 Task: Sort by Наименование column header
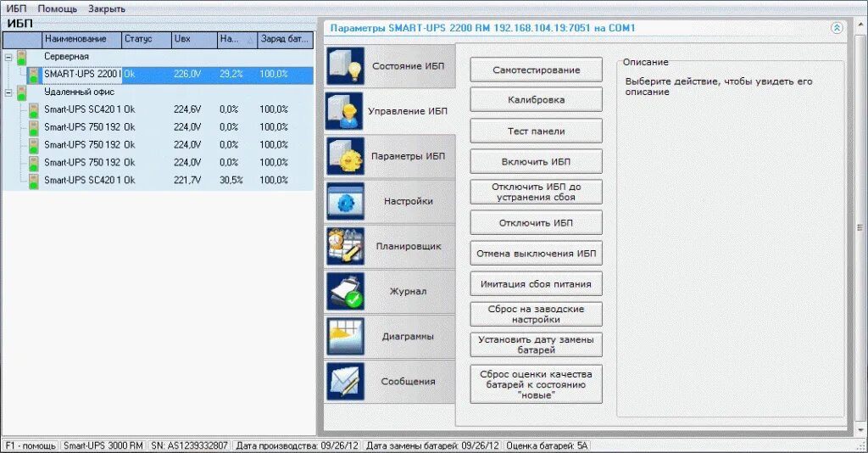81,39
